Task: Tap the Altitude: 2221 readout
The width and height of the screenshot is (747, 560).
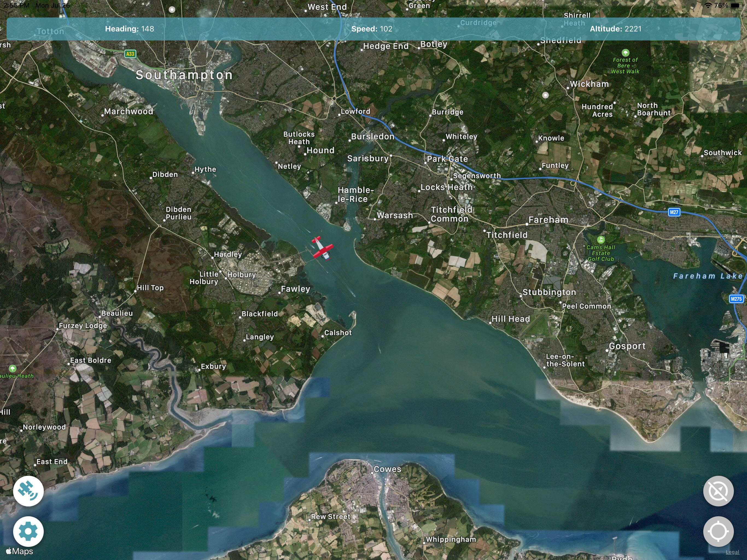Action: pyautogui.click(x=616, y=29)
